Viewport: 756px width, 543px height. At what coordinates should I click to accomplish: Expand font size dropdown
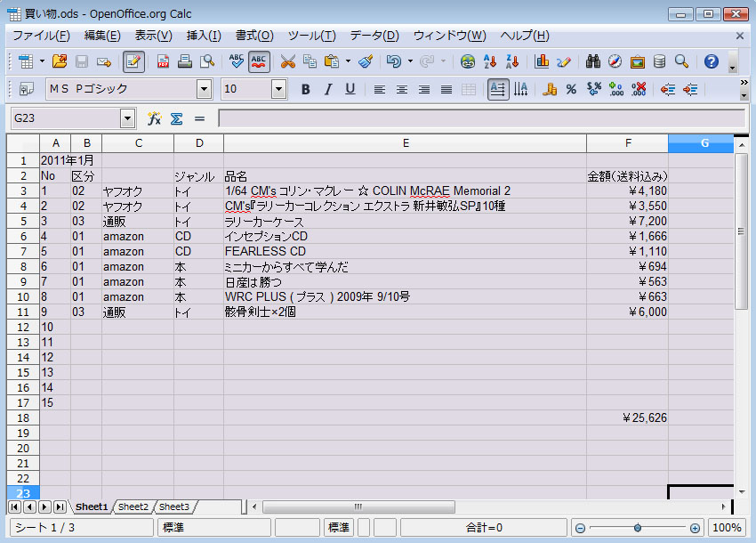tap(278, 89)
